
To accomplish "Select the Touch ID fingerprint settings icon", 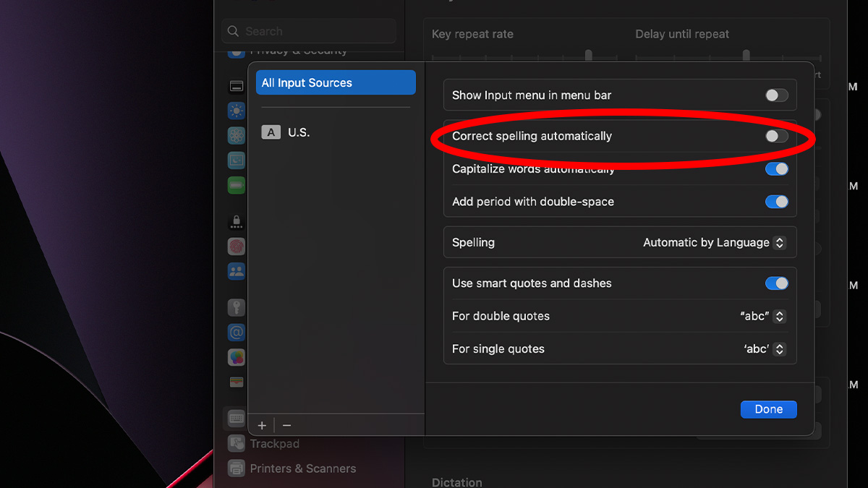I will (x=236, y=247).
